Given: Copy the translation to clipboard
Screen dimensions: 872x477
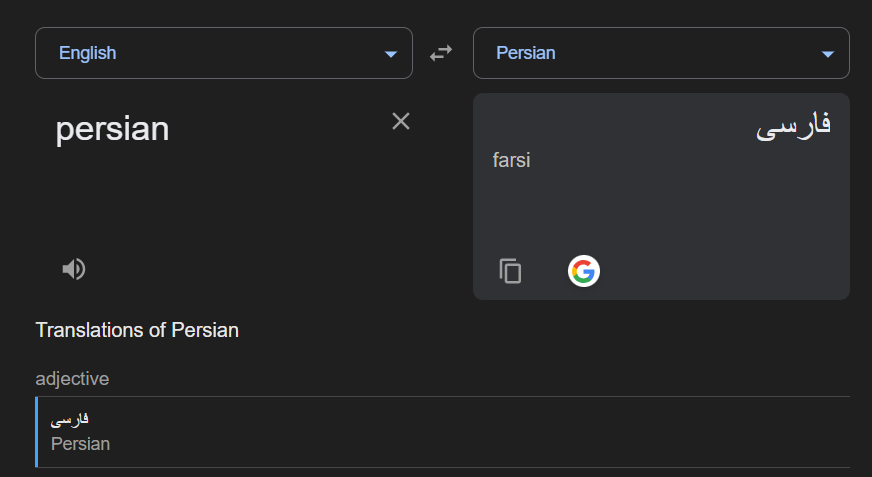Looking at the screenshot, I should coord(511,271).
